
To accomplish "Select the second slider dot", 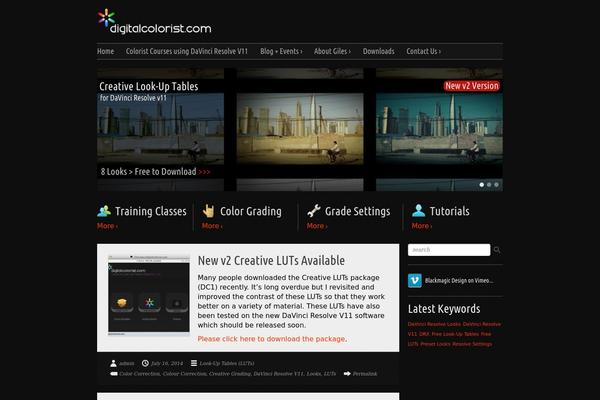I will [489, 185].
